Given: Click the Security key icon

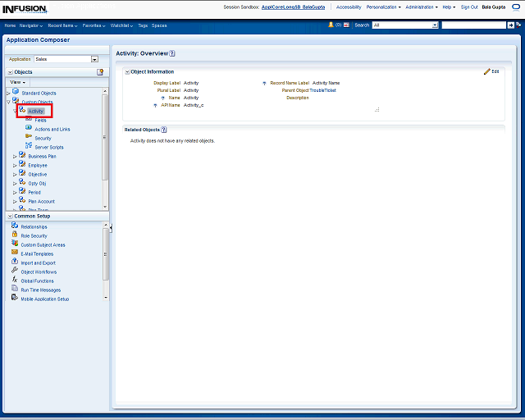Looking at the screenshot, I should click(29, 138).
